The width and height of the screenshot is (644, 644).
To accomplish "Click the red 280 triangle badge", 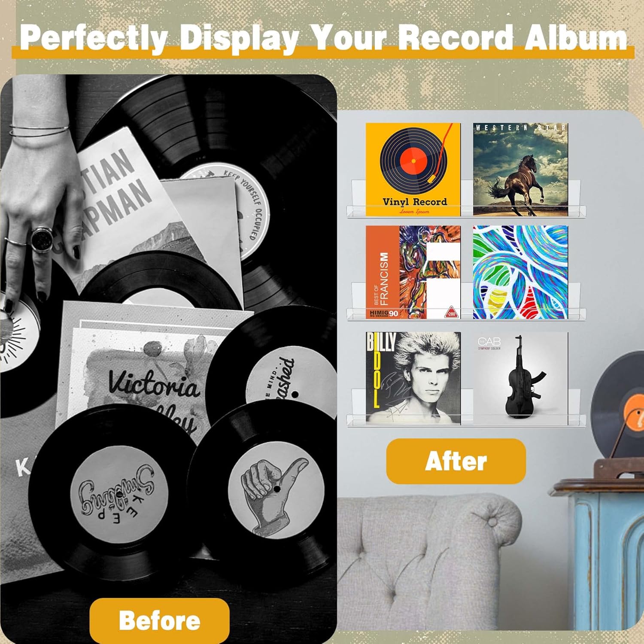I will (x=451, y=313).
